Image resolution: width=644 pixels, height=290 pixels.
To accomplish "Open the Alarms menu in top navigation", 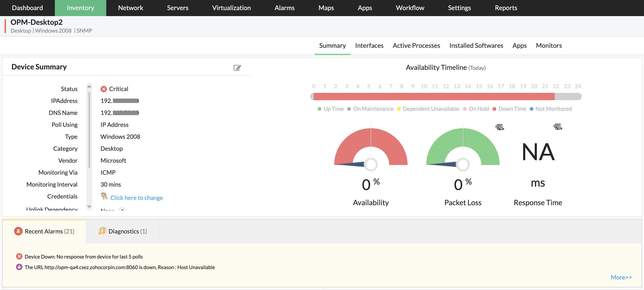I will click(284, 8).
